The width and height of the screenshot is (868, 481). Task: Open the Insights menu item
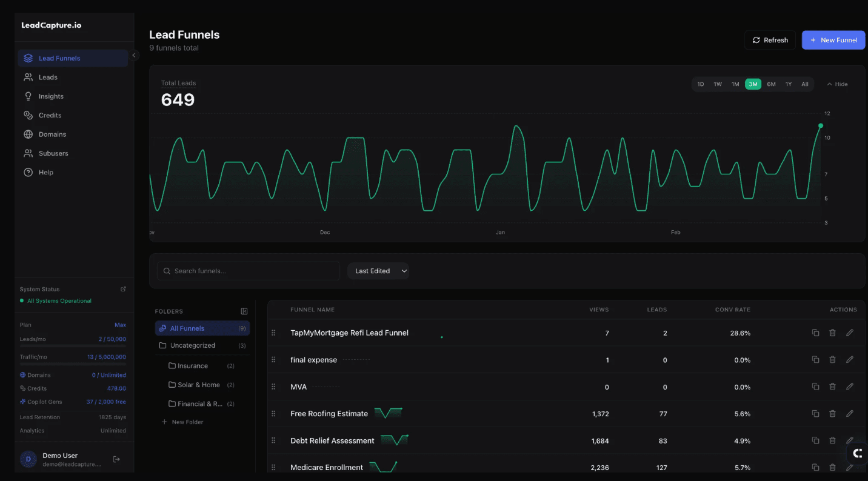[51, 96]
